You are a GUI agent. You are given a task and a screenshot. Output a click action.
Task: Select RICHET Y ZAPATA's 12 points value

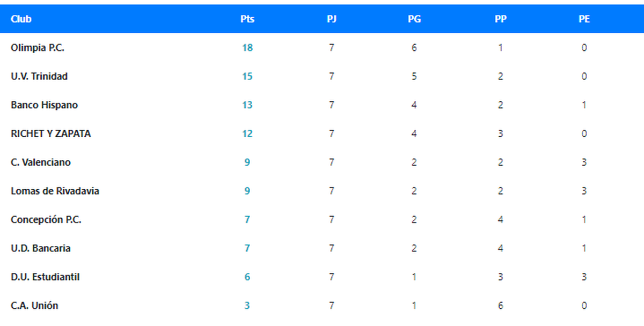point(247,134)
